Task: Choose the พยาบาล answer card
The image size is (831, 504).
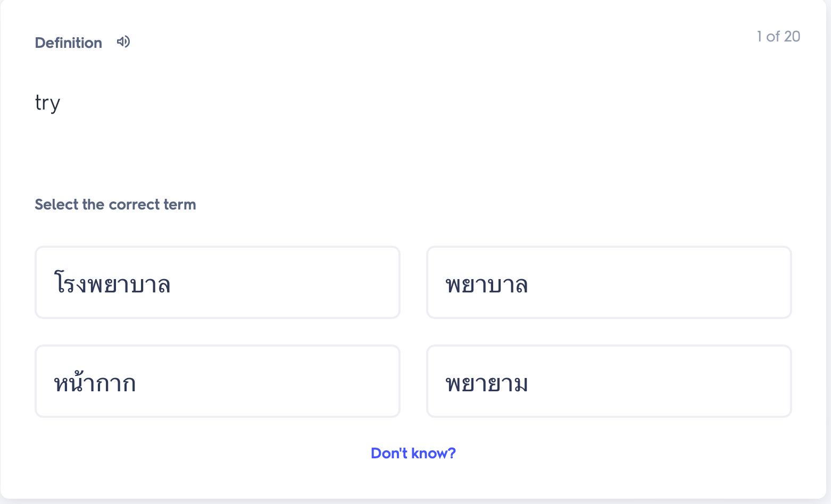Action: click(609, 282)
